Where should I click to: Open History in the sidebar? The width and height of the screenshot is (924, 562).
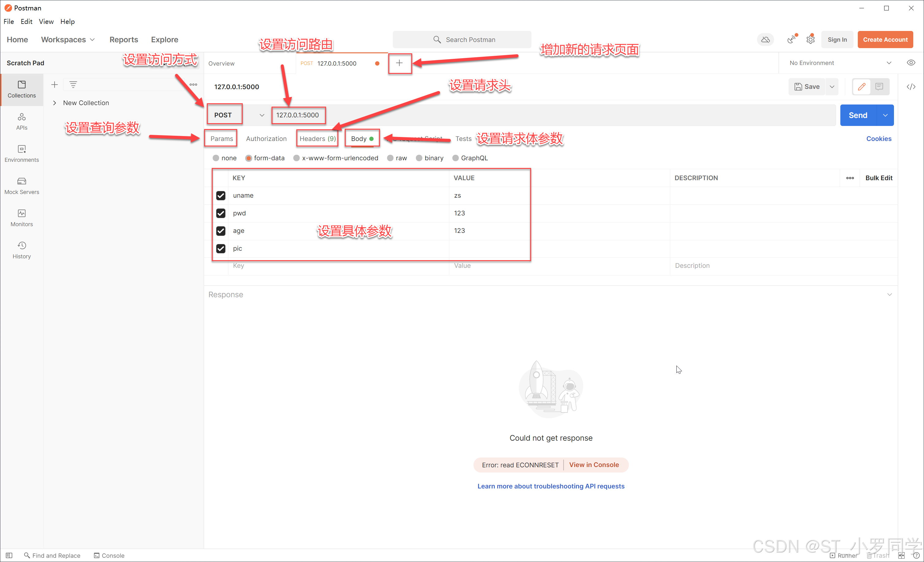click(x=22, y=250)
